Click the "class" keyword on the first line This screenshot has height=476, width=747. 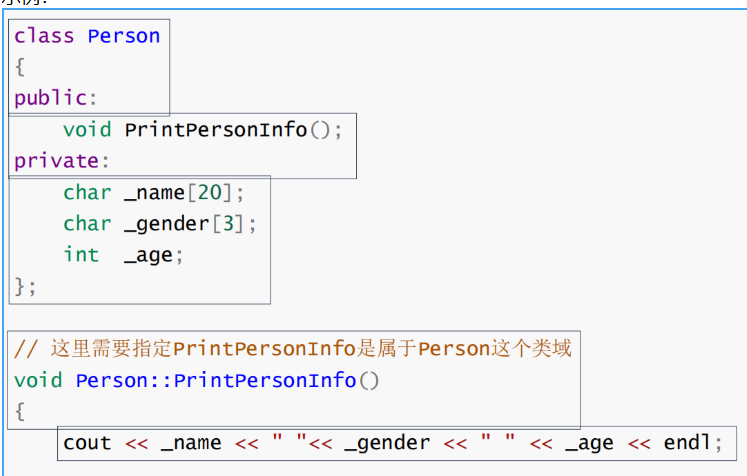tap(44, 36)
